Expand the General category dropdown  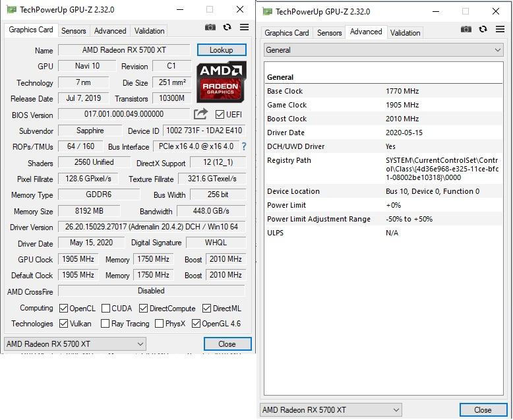coord(384,50)
